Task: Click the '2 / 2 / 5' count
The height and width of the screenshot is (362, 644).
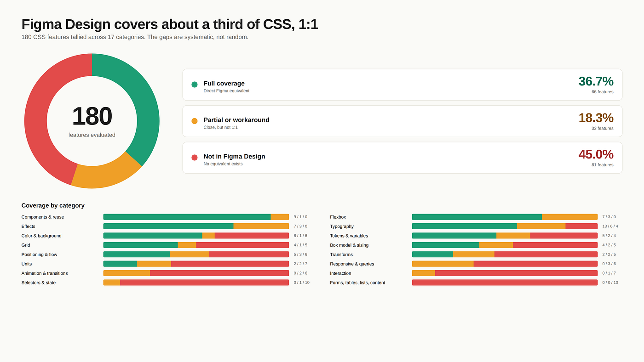Action: (609, 255)
